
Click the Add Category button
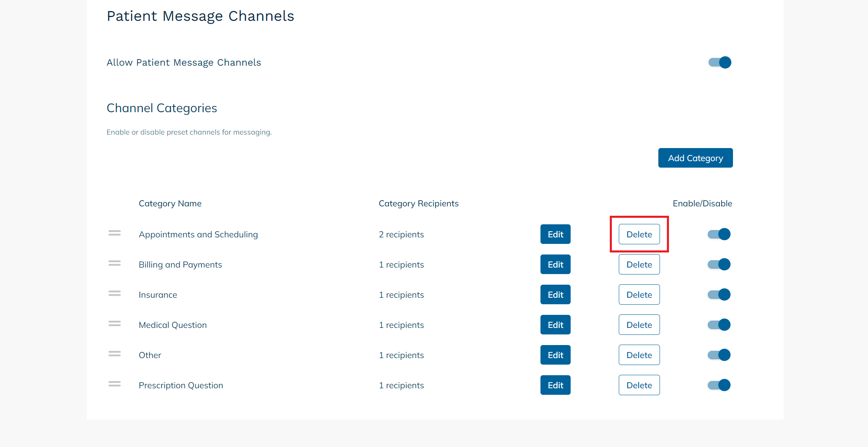point(695,158)
